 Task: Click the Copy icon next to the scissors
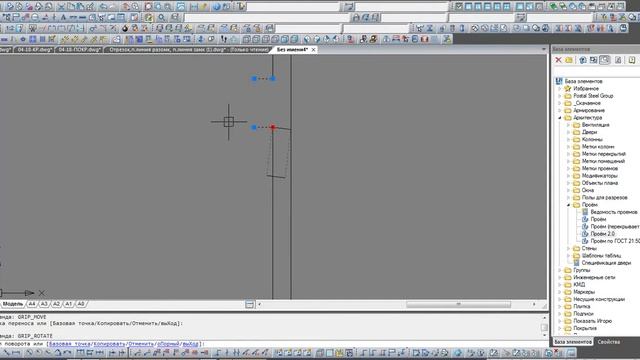point(71,7)
